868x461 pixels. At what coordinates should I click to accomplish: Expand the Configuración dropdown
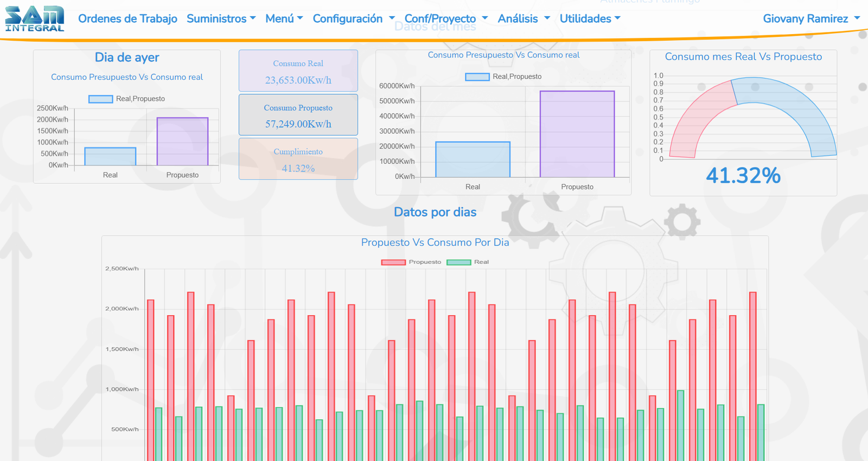click(353, 18)
